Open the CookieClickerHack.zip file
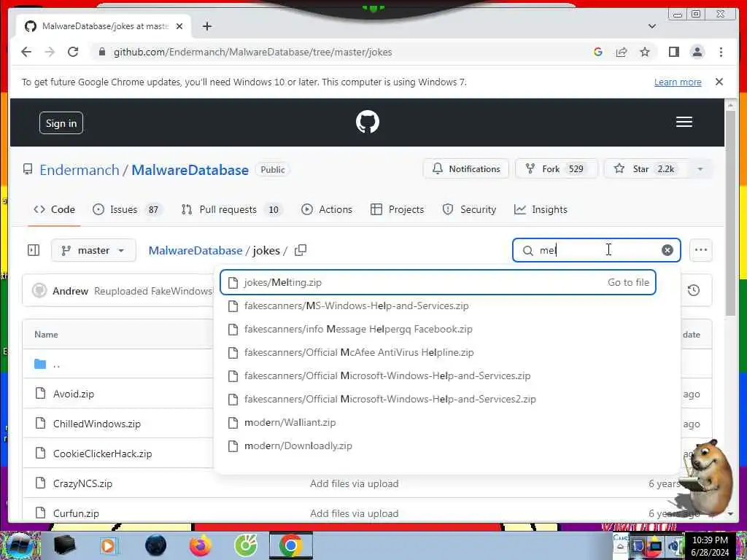The image size is (747, 560). pos(102,454)
